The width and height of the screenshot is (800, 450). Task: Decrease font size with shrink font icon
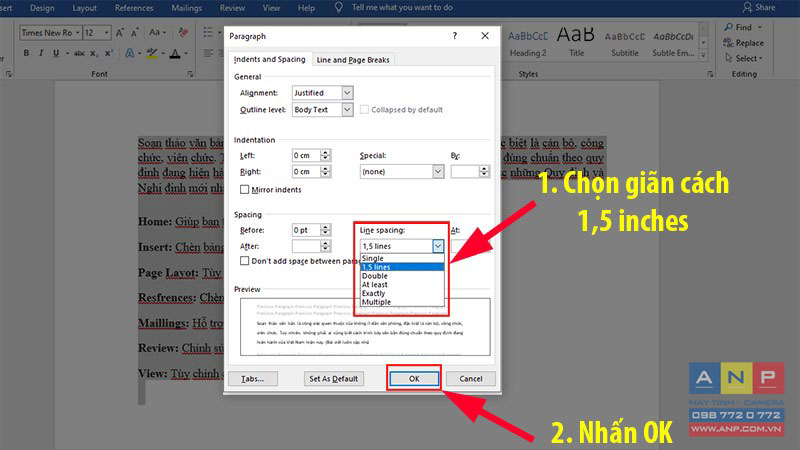click(135, 33)
